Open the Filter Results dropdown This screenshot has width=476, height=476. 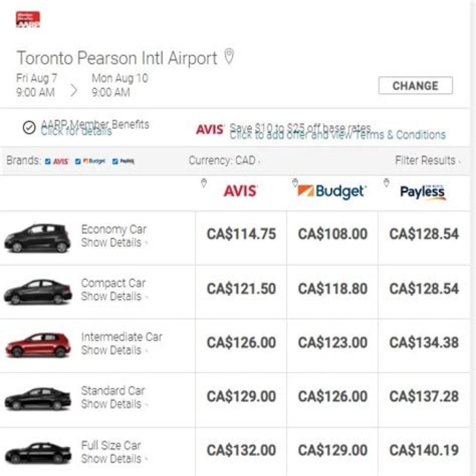pos(428,161)
